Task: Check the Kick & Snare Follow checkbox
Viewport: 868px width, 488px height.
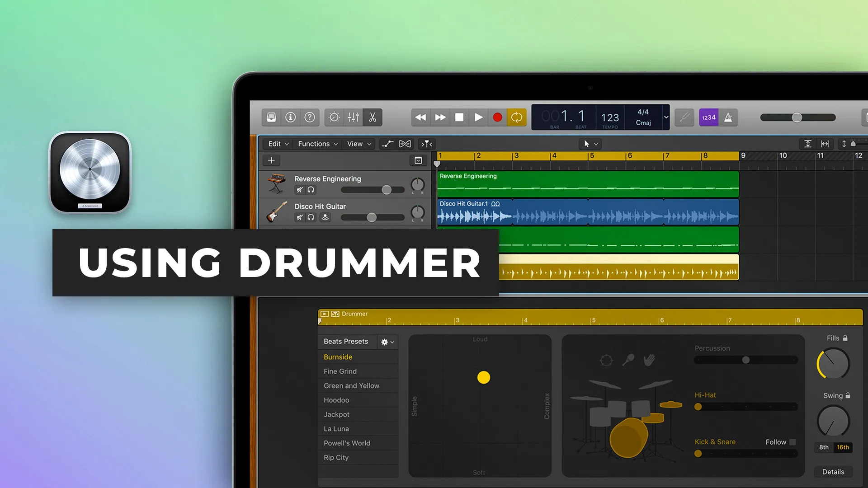Action: point(793,442)
